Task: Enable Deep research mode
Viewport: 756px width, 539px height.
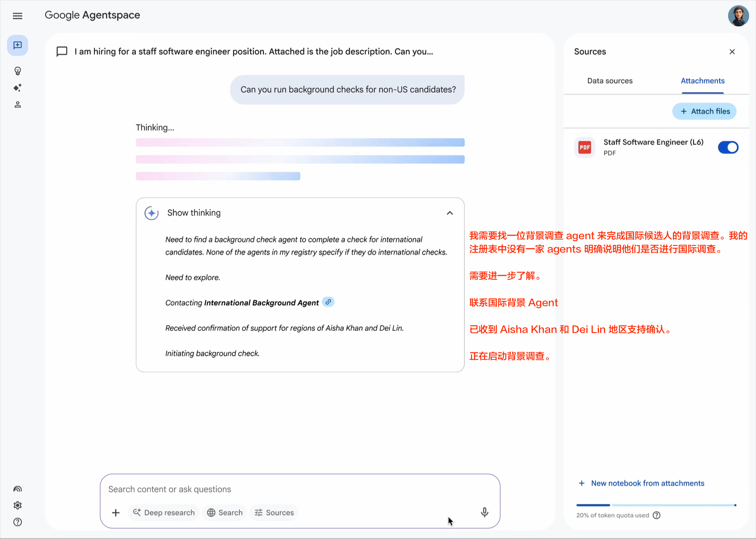Action: pos(164,513)
